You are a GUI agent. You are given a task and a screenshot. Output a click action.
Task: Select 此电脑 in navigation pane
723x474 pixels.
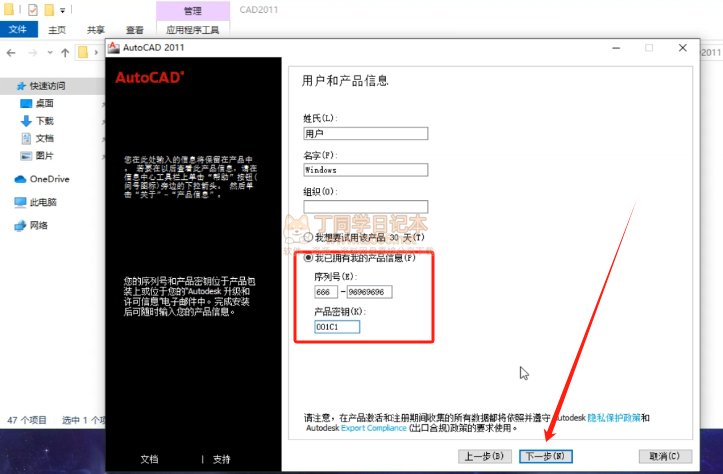(x=43, y=202)
